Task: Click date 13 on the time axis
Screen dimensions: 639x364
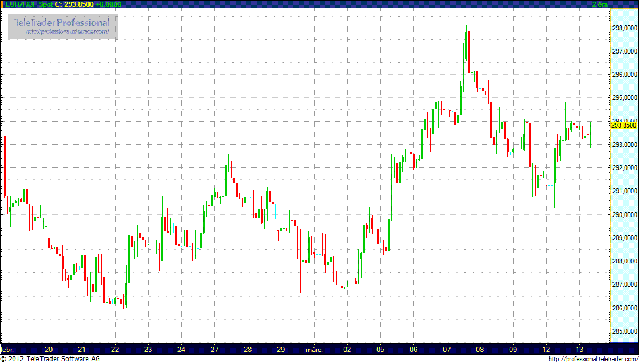Action: 579,349
